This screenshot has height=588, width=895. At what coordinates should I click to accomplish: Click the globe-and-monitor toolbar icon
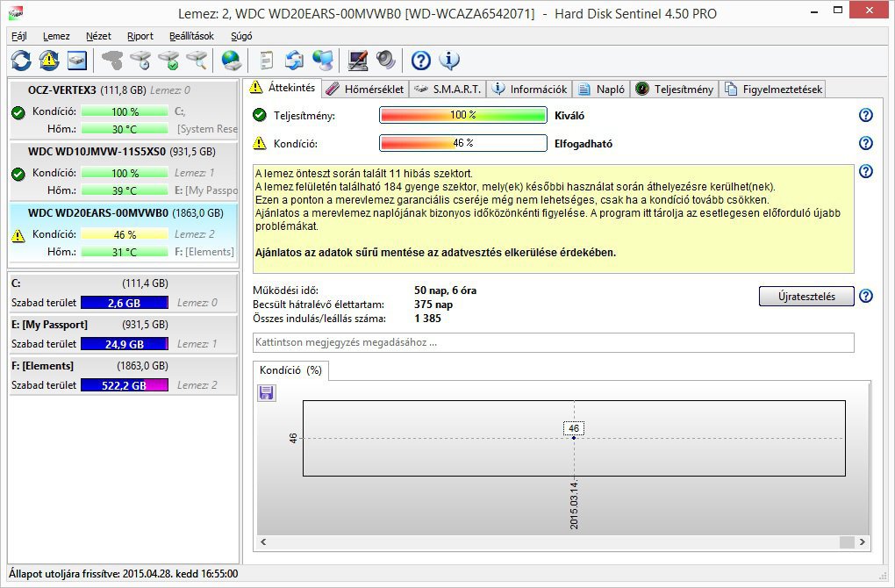(323, 60)
